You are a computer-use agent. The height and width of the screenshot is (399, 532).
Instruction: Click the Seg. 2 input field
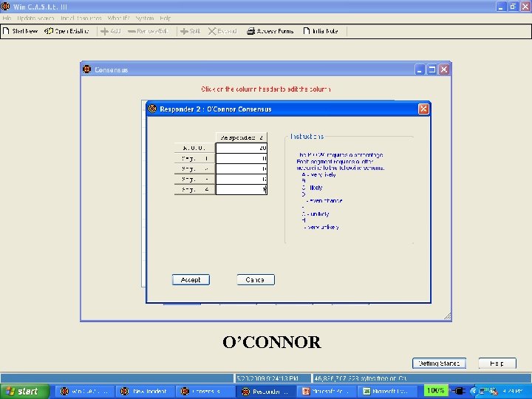[x=242, y=168]
